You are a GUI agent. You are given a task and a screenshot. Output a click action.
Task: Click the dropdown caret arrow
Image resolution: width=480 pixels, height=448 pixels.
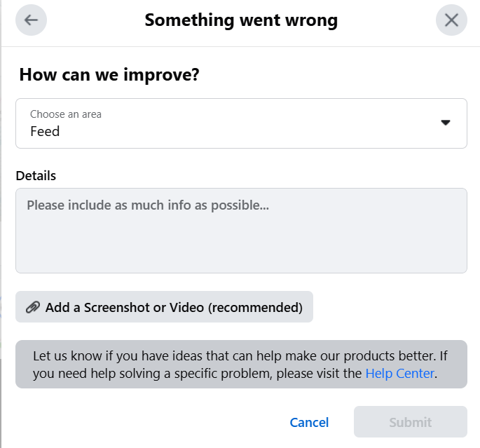point(445,123)
